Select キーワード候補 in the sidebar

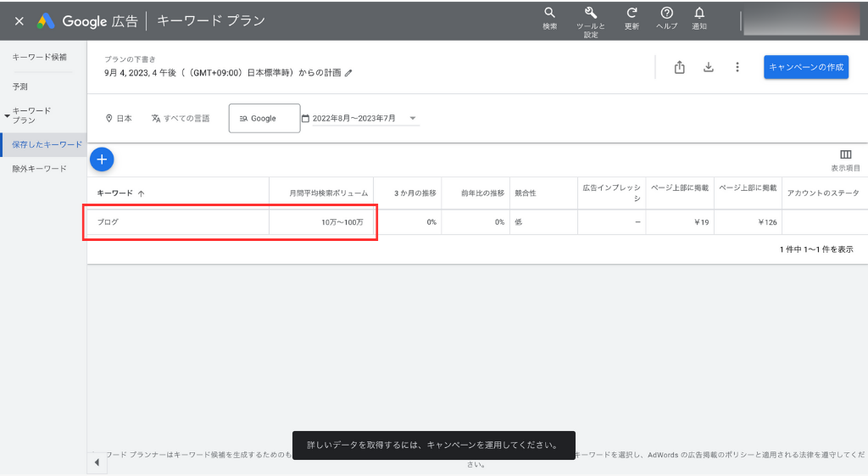tap(39, 57)
